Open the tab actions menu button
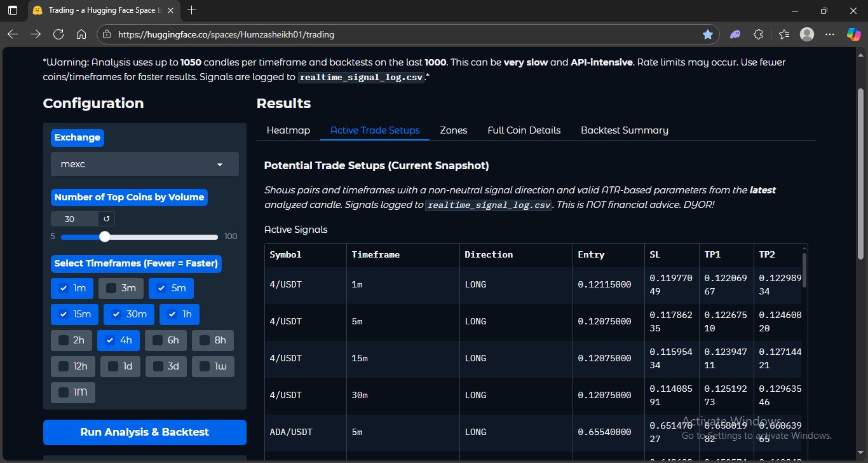The width and height of the screenshot is (868, 463). tap(13, 10)
